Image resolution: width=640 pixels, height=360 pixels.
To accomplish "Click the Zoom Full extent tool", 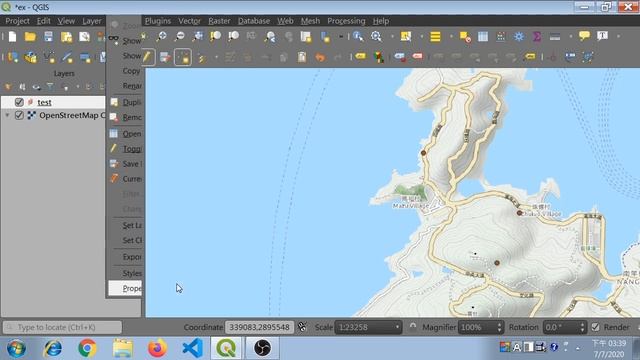I will [198, 36].
